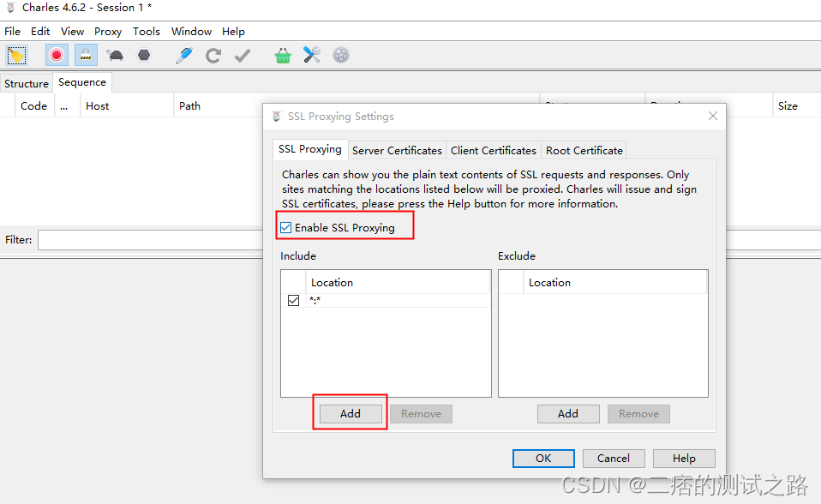Sort by the Host column header
Viewport: 821px width, 504px height.
tap(126, 105)
